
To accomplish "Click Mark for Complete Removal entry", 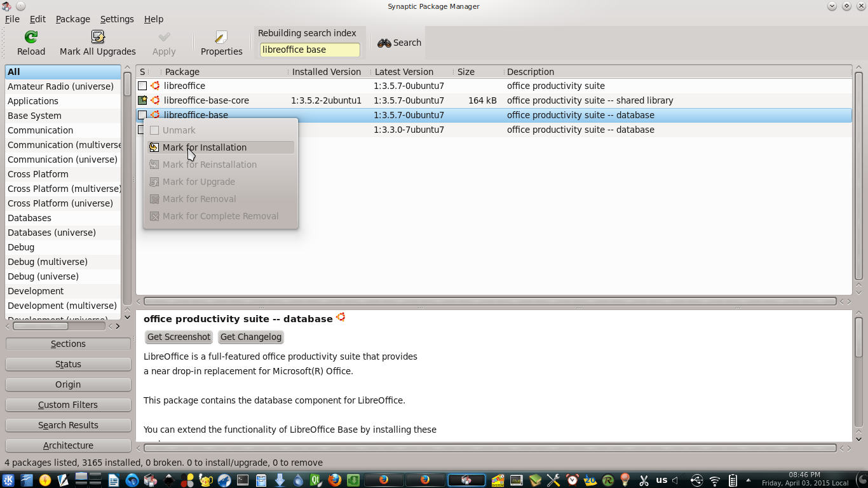I will [x=220, y=216].
